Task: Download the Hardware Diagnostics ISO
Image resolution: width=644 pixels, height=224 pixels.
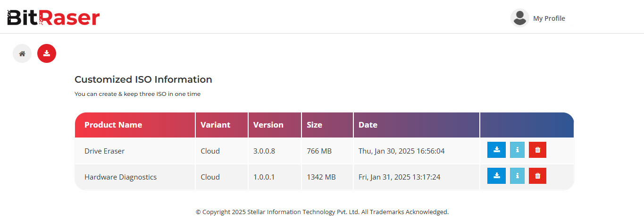Action: click(x=496, y=176)
